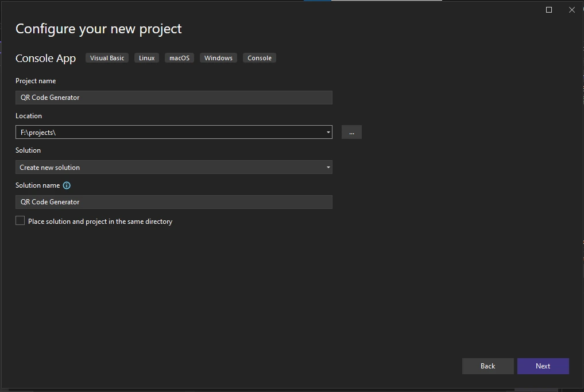This screenshot has width=584, height=392.
Task: Focus the Solution name text field
Action: coord(173,202)
